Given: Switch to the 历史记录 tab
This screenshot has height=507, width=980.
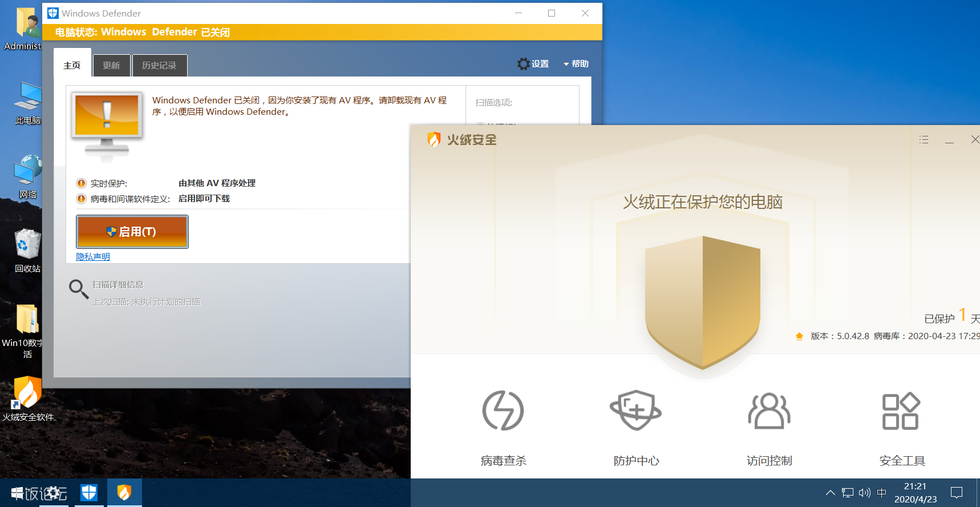Looking at the screenshot, I should pos(160,66).
